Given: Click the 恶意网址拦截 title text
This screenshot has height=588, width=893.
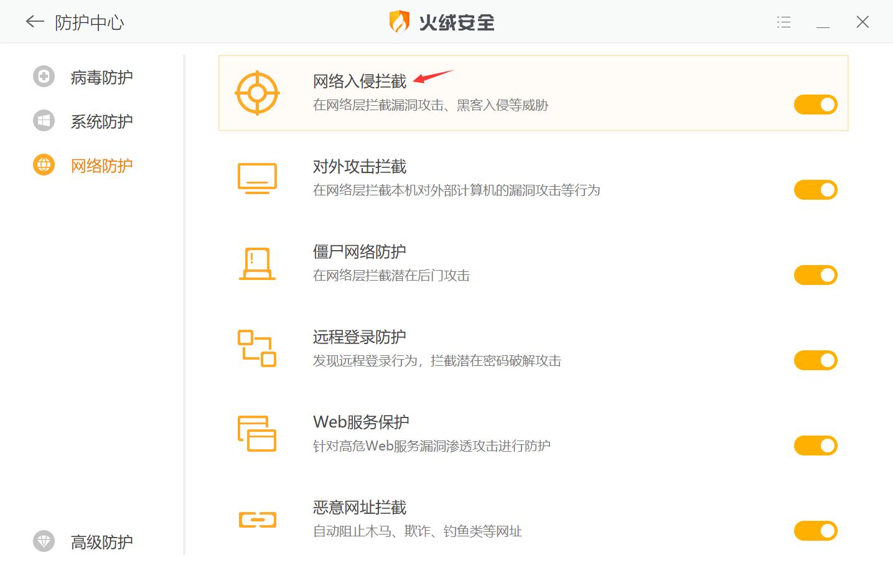Looking at the screenshot, I should click(359, 508).
